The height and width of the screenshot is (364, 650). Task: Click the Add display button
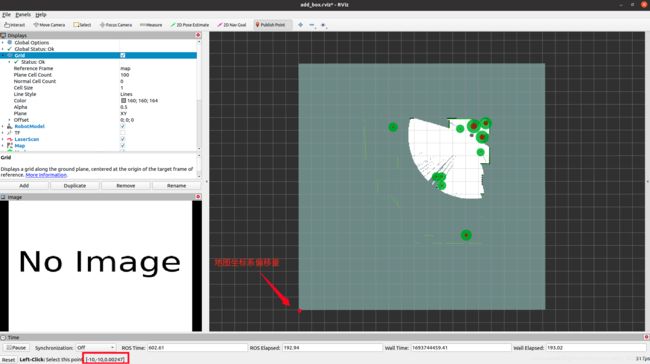coord(24,186)
